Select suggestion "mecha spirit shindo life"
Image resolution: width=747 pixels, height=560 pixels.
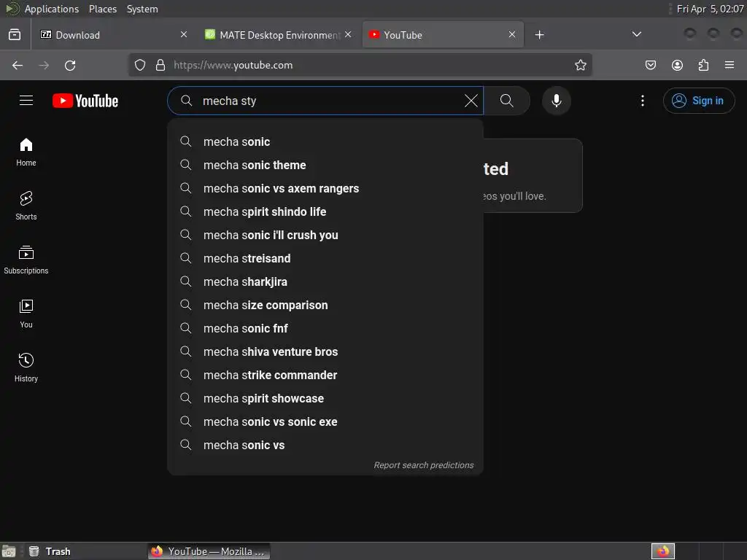coord(325,212)
